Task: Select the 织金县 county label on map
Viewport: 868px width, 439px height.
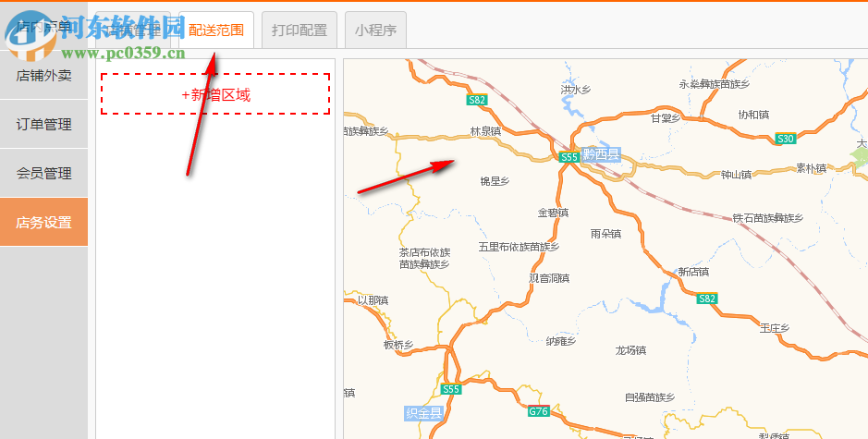Action: point(424,413)
